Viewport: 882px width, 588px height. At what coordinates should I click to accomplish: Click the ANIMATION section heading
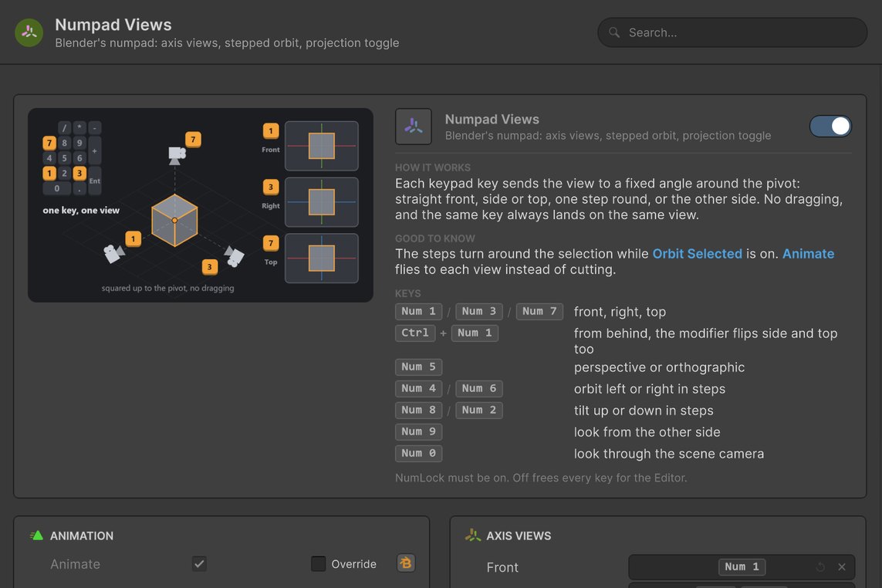(x=82, y=536)
